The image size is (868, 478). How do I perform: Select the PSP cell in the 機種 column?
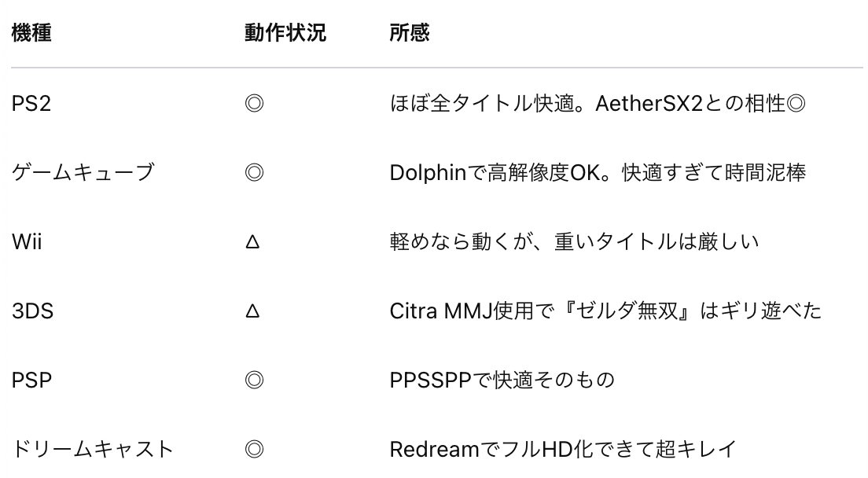coord(31,380)
